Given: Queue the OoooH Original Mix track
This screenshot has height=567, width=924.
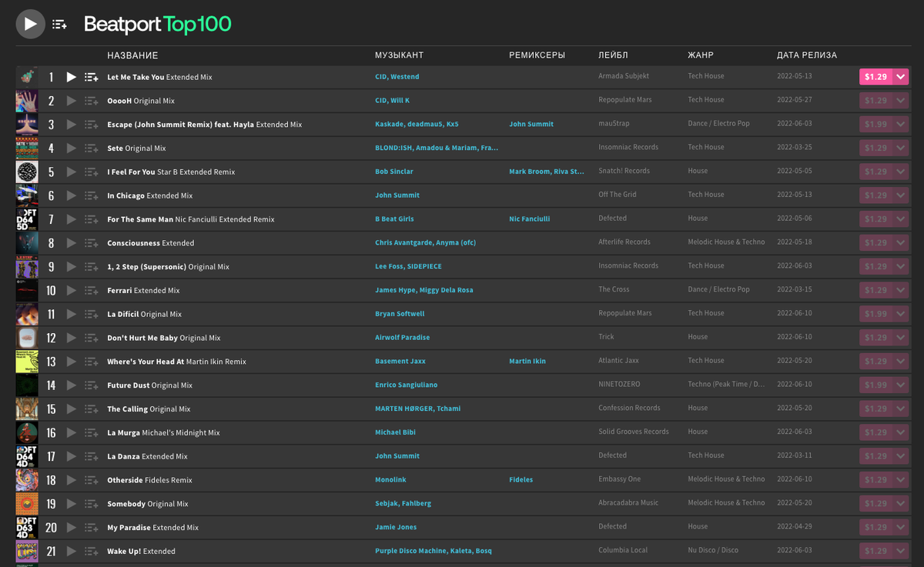Looking at the screenshot, I should coord(92,101).
